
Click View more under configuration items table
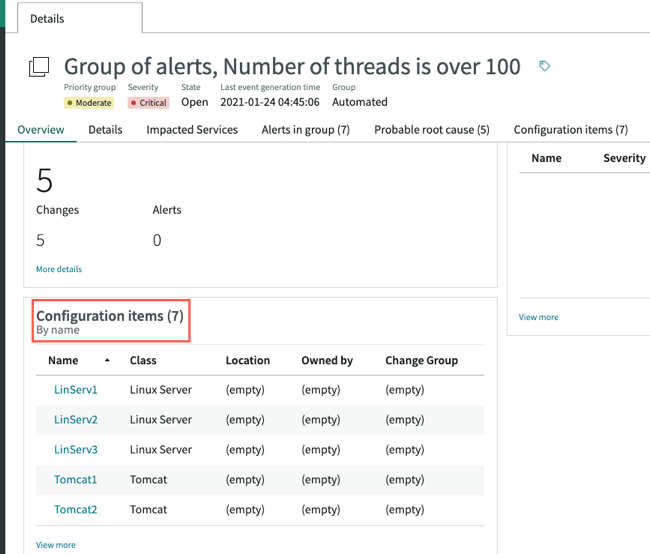tap(56, 545)
